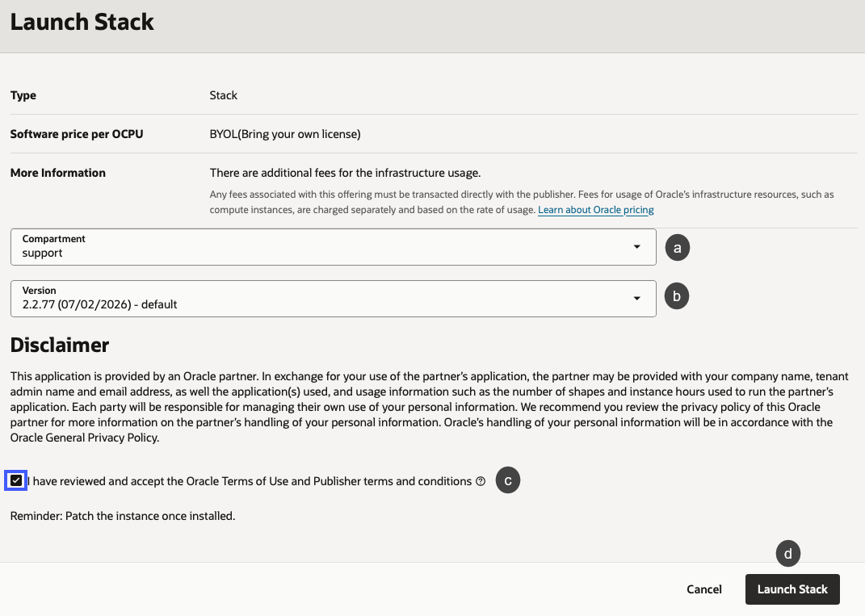
Task: Click Cancel to dismiss the launch form
Action: (703, 589)
